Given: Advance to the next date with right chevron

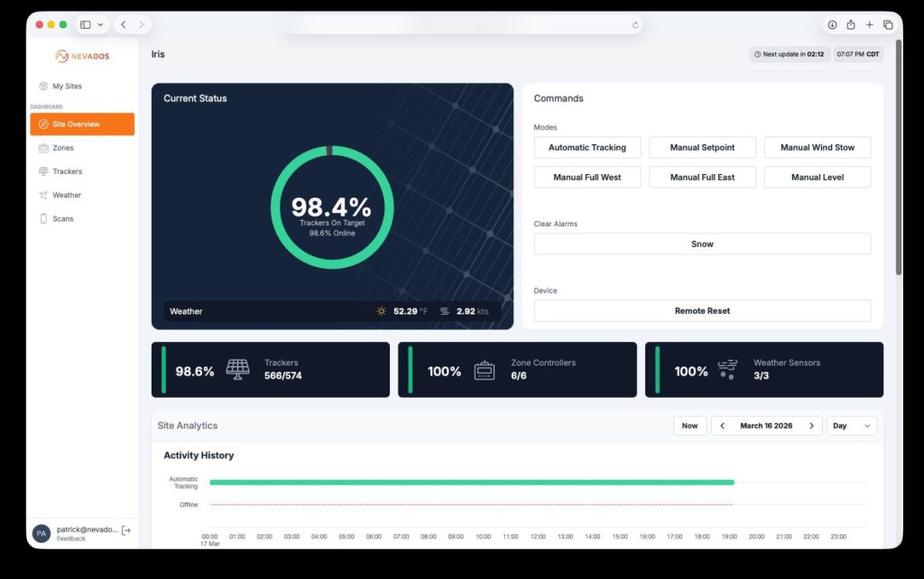Looking at the screenshot, I should (811, 426).
